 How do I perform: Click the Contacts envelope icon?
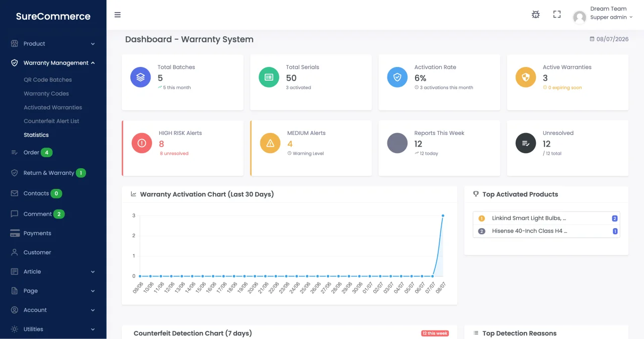15,193
